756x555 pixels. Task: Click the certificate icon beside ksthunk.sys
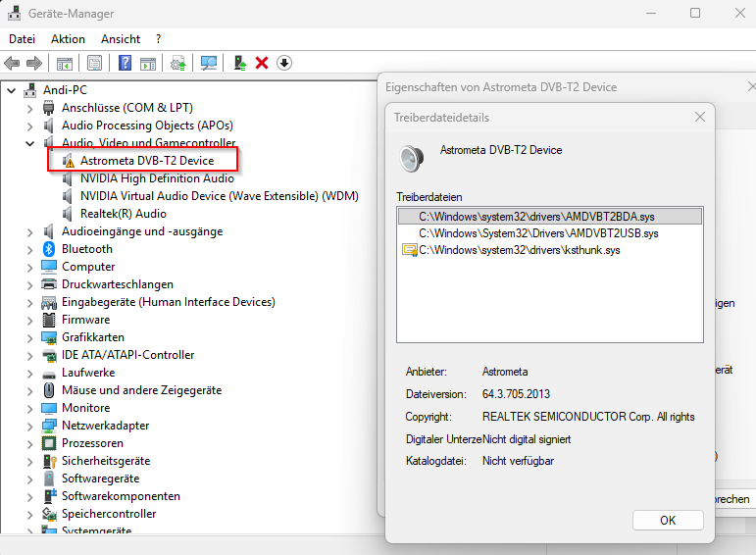(x=409, y=250)
